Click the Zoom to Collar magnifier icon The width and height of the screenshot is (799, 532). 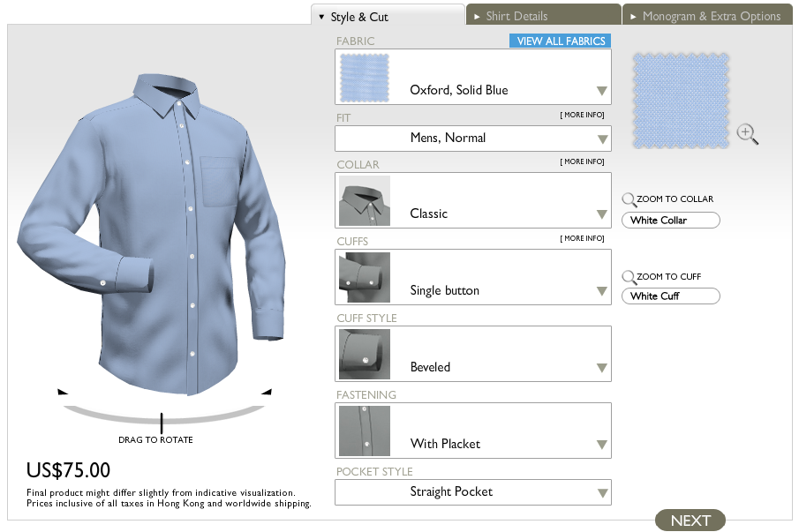click(629, 199)
